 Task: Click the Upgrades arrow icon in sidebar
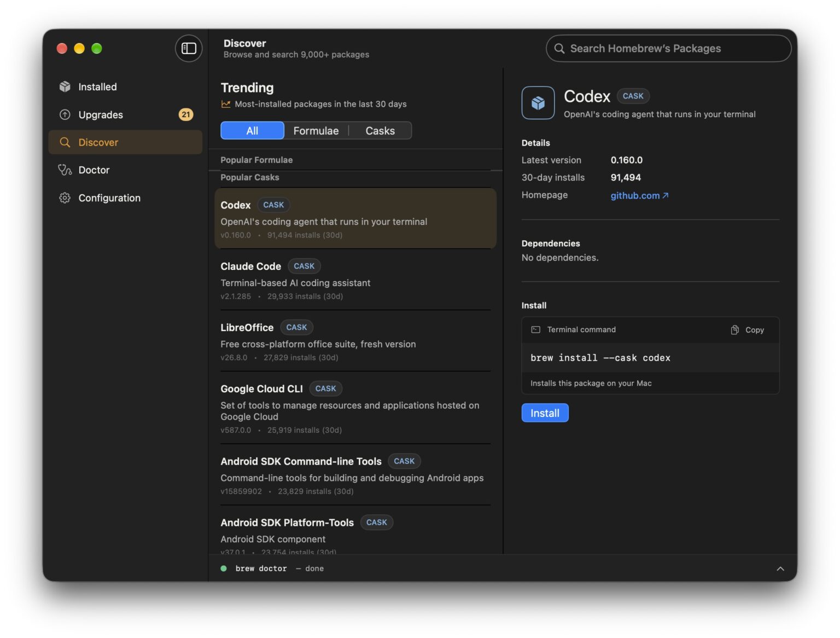click(x=65, y=114)
